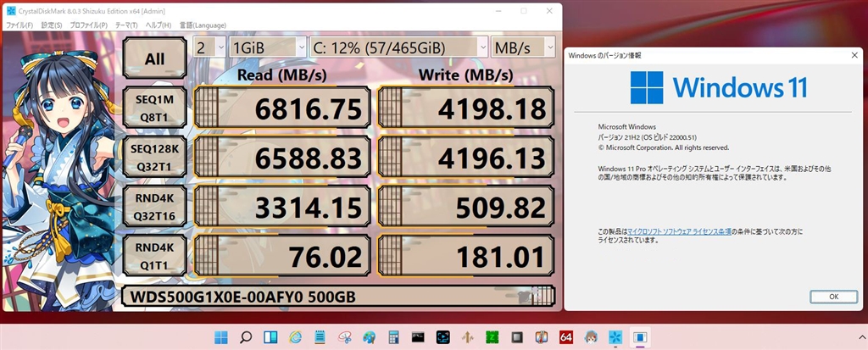
Task: Open Notepad icon on taskbar
Action: 320,336
